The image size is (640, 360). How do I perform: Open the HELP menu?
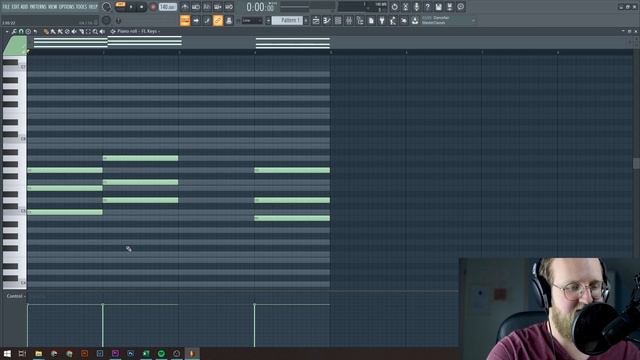(x=93, y=7)
